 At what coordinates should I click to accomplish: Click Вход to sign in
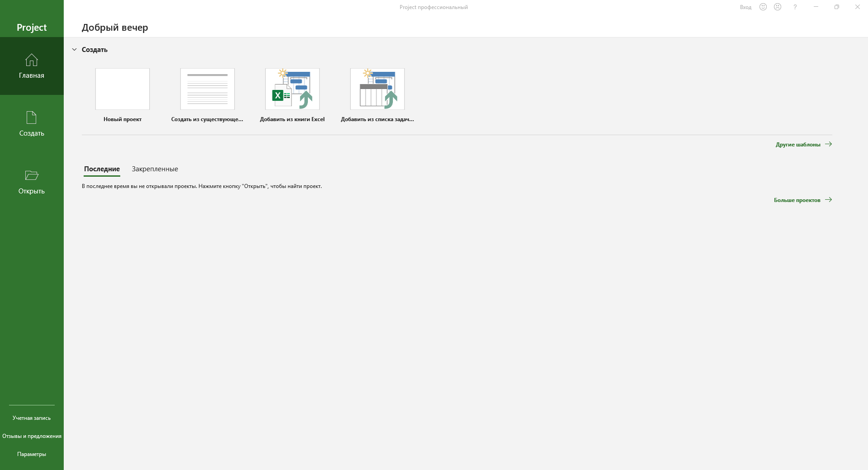tap(745, 7)
